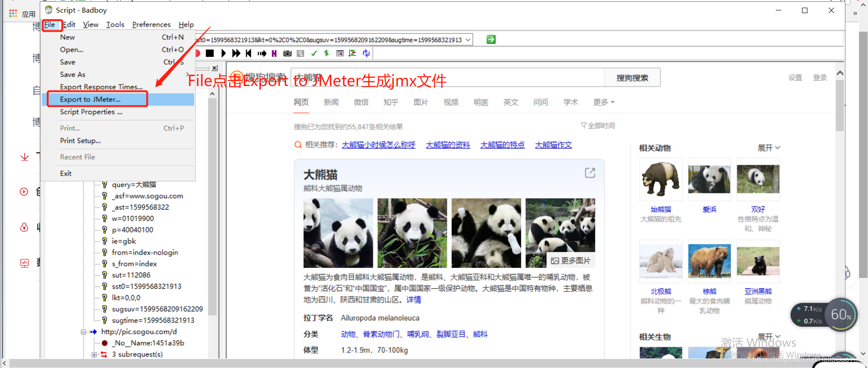Click the gray document icon in toolbar
Image resolution: width=868 pixels, height=368 pixels.
[300, 53]
